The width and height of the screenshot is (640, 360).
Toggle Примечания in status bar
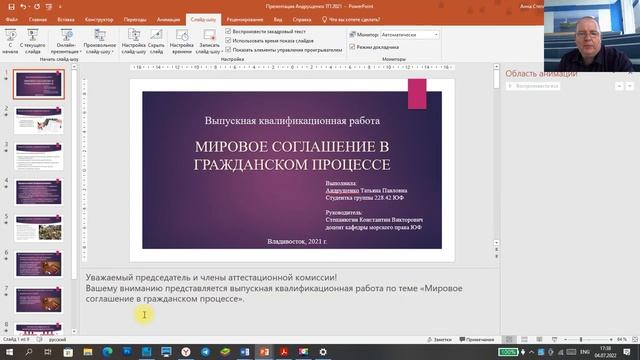[x=477, y=339]
